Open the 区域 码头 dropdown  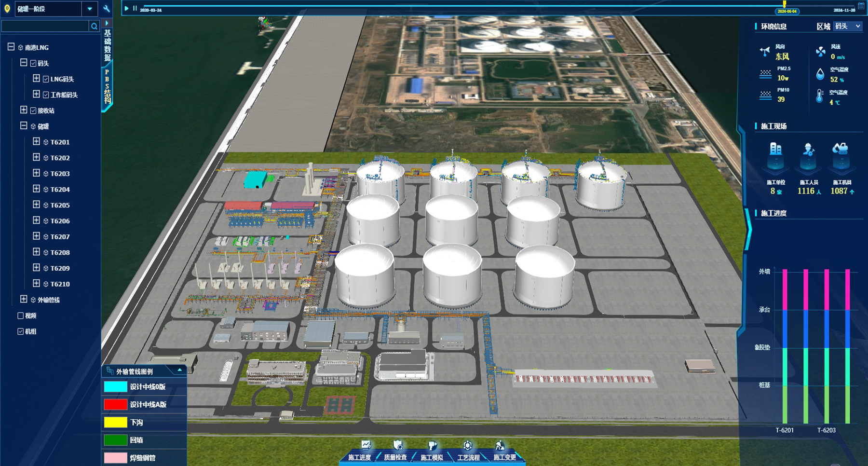[848, 26]
